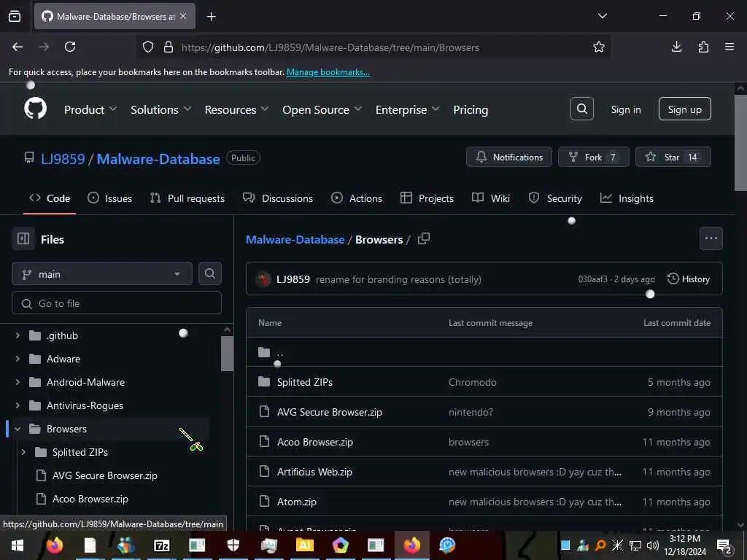747x560 pixels.
Task: Click the padlock site security icon
Action: [x=169, y=47]
